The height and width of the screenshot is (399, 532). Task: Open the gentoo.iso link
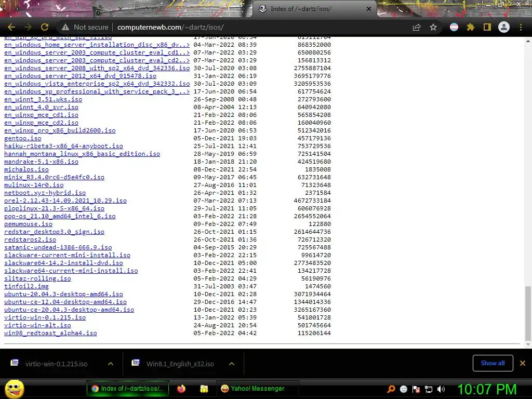(23, 138)
